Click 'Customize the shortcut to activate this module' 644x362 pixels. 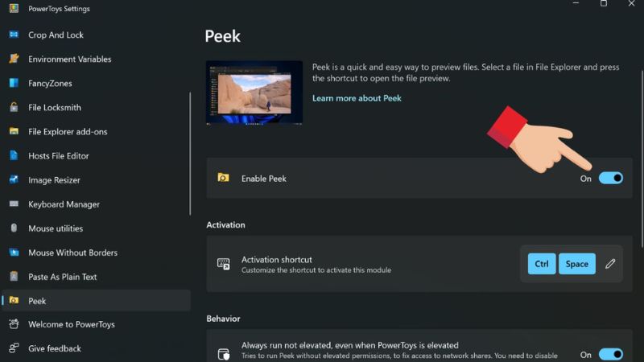(x=316, y=270)
